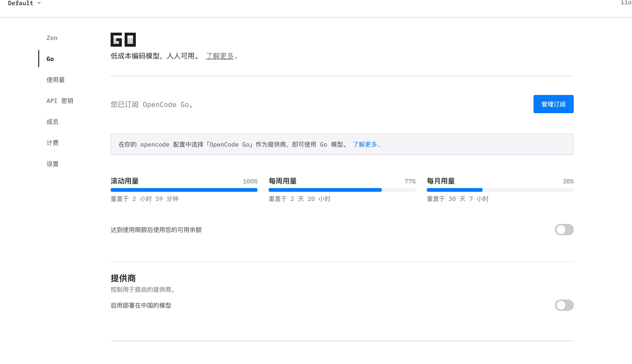Enable 达到使用限额后使用您的可用余额 toggle
Screen dimensions: 632x364
click(x=564, y=230)
